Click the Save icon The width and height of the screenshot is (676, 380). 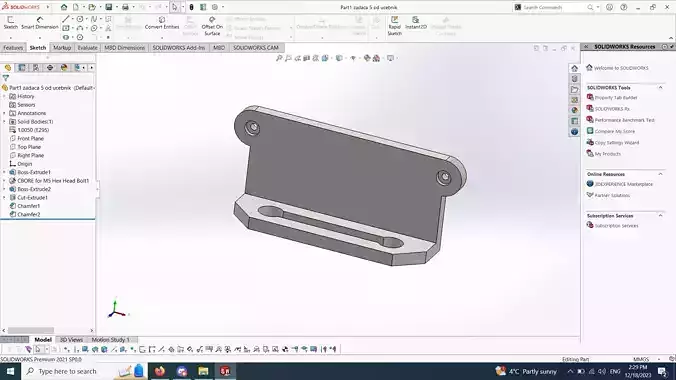coord(109,7)
